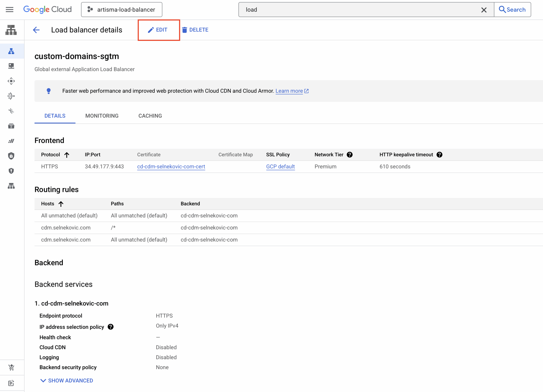This screenshot has width=543, height=392.
Task: Open the Network Tier help icon
Action: tap(350, 155)
